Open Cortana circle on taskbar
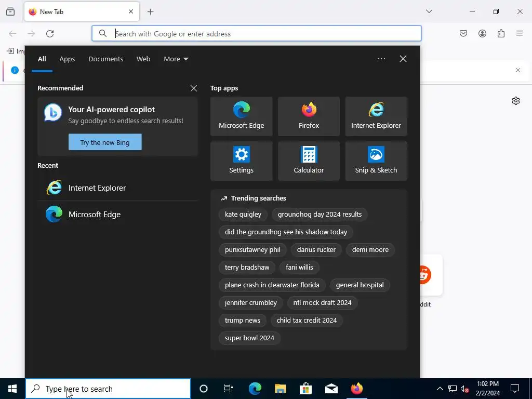 (204, 389)
